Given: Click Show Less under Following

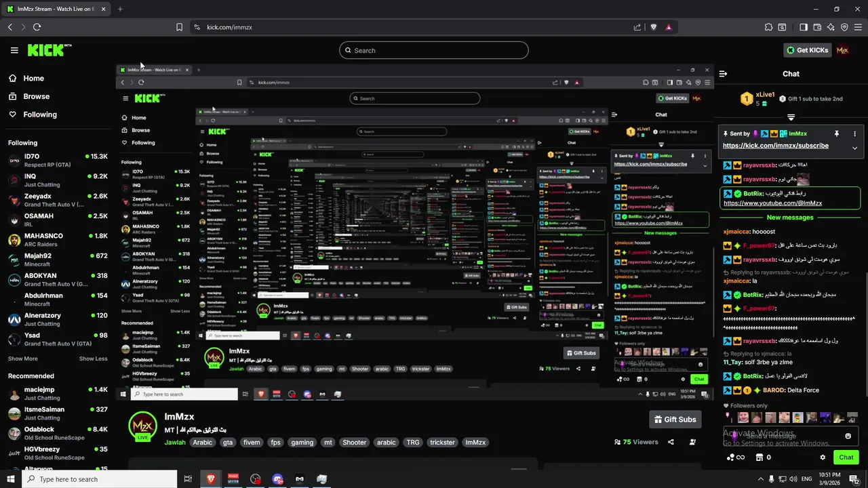Looking at the screenshot, I should pyautogui.click(x=93, y=359).
